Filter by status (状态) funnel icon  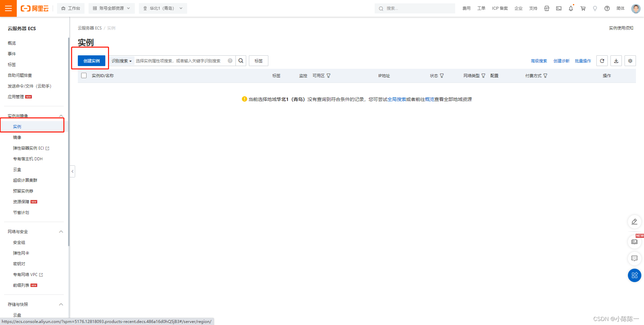(x=442, y=76)
